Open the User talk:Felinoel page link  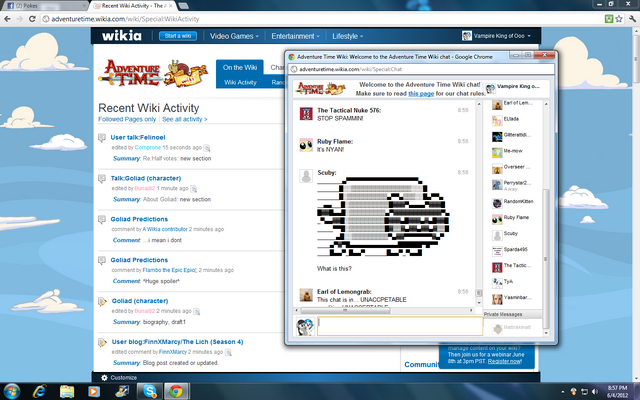coord(138,138)
